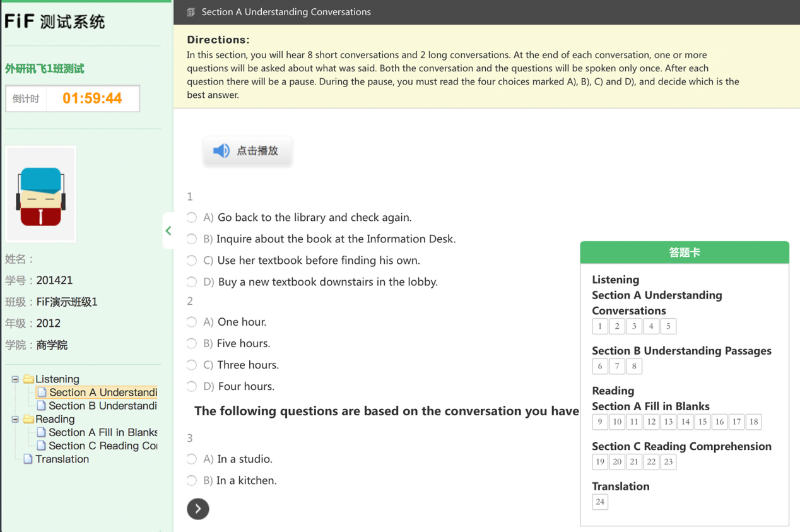The image size is (800, 532).
Task: Select option A for question 1
Action: click(192, 218)
